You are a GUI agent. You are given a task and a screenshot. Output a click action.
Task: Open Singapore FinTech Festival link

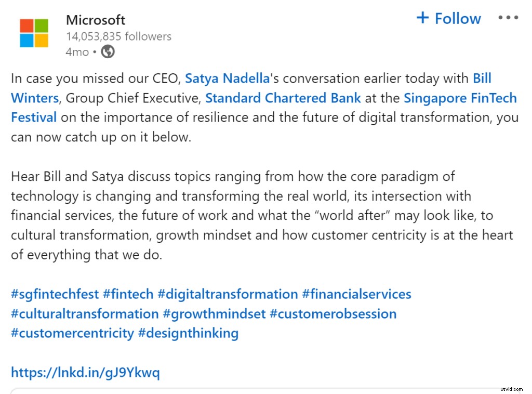click(x=460, y=98)
